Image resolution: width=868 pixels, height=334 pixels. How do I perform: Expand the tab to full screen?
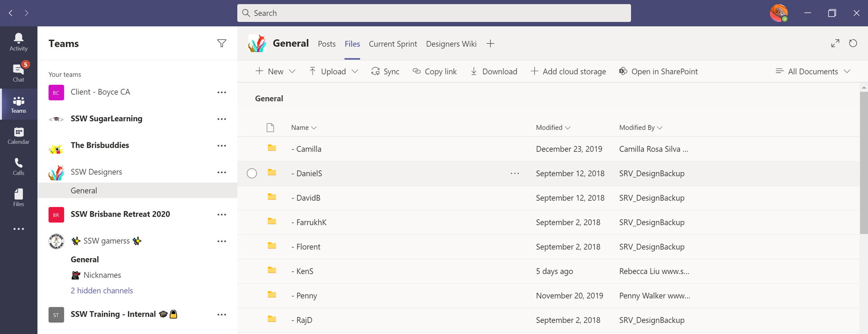tap(835, 44)
